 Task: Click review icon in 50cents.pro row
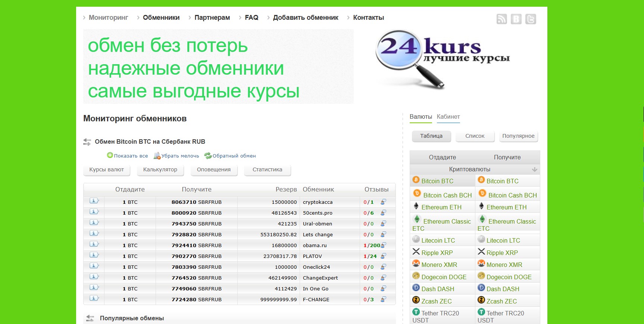(383, 212)
